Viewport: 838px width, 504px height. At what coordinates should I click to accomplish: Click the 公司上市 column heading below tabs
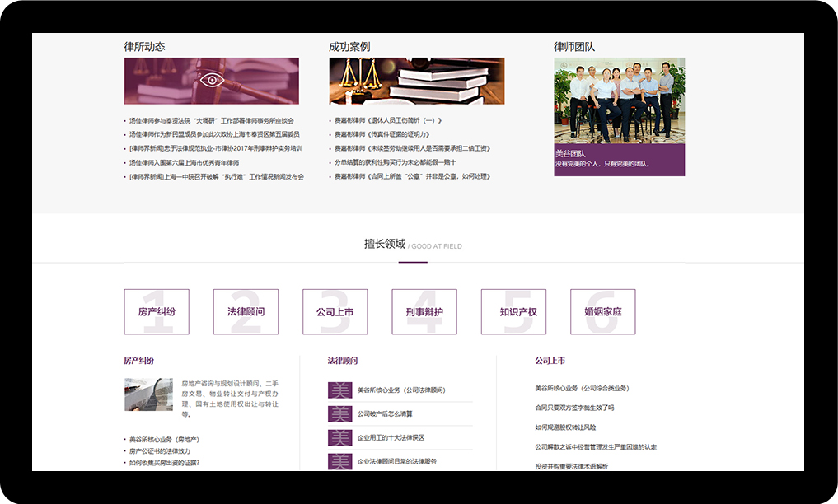550,361
